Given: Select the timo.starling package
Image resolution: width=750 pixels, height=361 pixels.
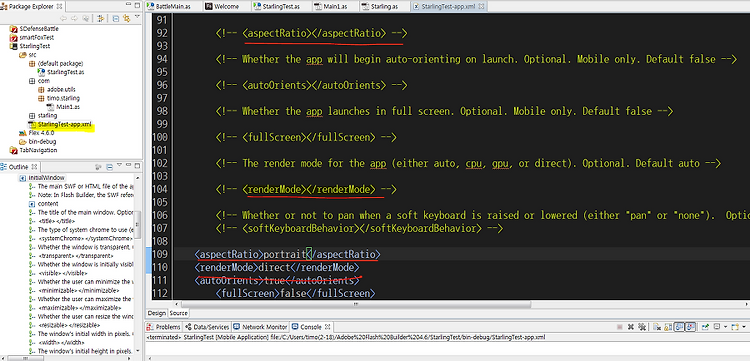Looking at the screenshot, I should coord(59,98).
